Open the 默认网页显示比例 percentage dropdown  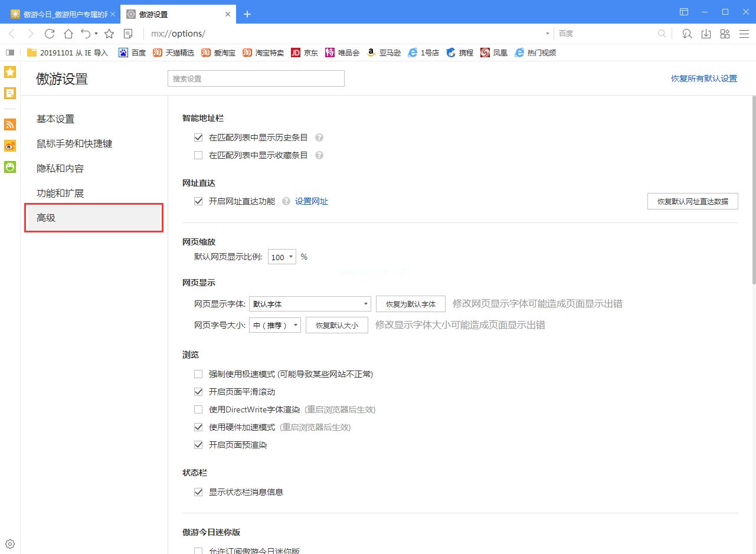pyautogui.click(x=282, y=257)
